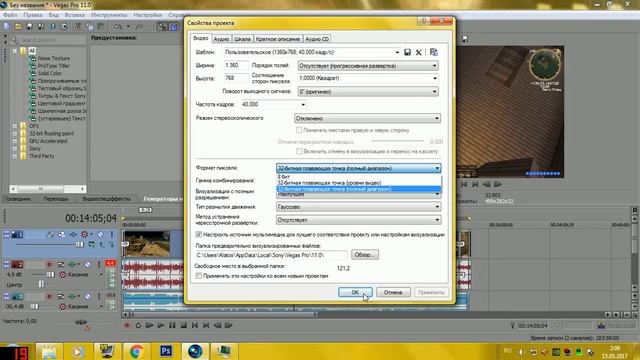Image resolution: width=640 pixels, height=360 pixels.
Task: Mute the 4,5 dB audio track
Action: [88, 264]
